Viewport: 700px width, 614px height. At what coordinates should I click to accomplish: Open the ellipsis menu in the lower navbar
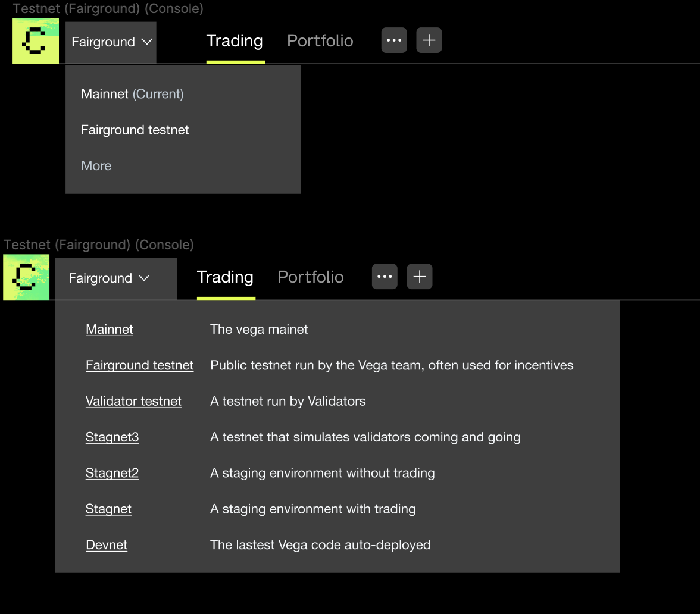385,276
